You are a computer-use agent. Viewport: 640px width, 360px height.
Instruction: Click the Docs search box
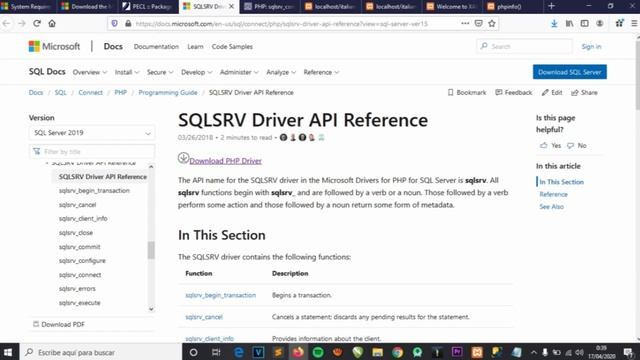pos(524,47)
